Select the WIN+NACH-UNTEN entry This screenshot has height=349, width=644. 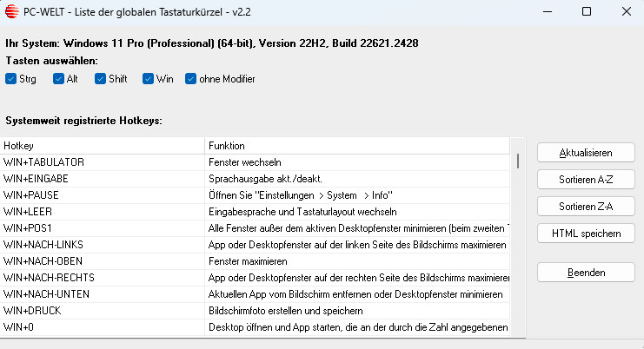click(255, 294)
